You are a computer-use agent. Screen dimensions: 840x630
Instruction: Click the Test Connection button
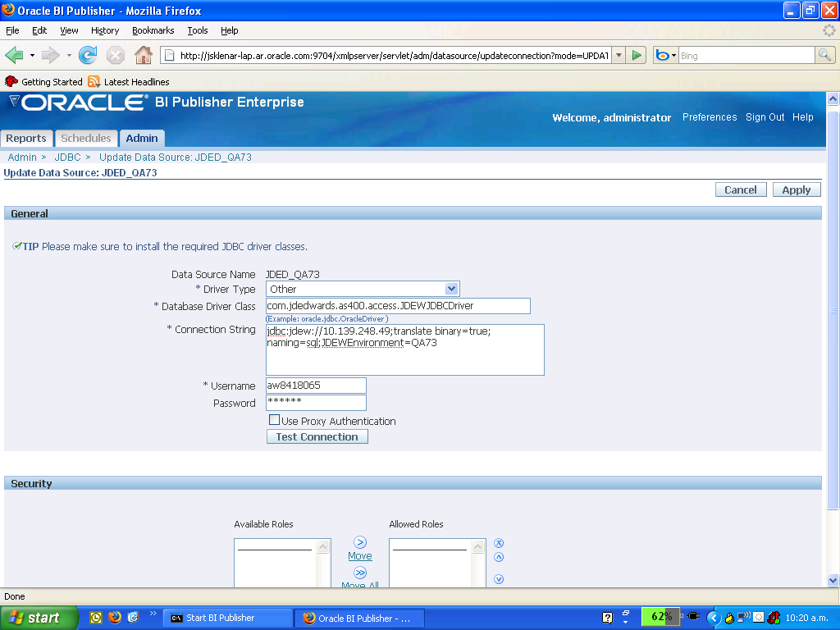317,436
